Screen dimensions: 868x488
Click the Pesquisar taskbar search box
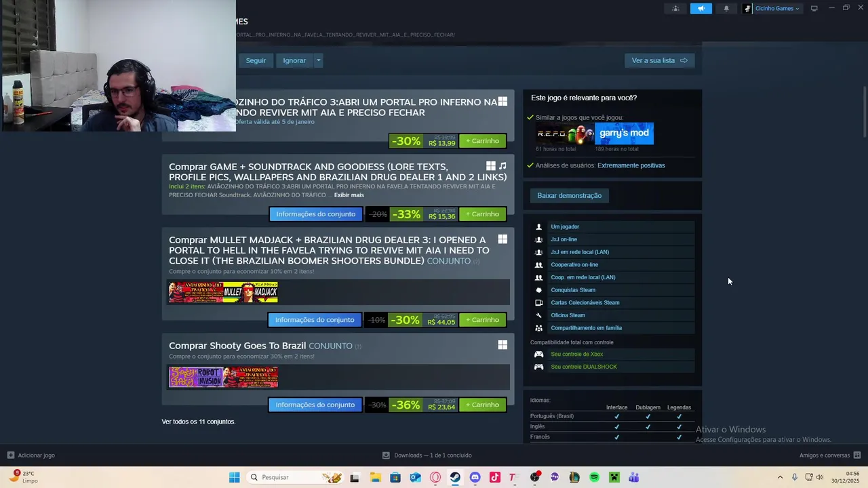[x=295, y=477]
